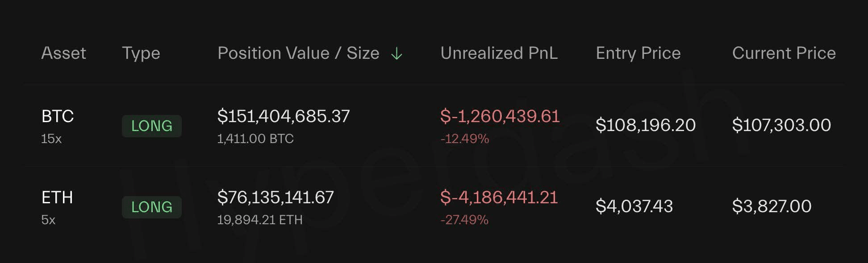Click the 15x leverage label
Screen dimensions: 868x263
[51, 139]
